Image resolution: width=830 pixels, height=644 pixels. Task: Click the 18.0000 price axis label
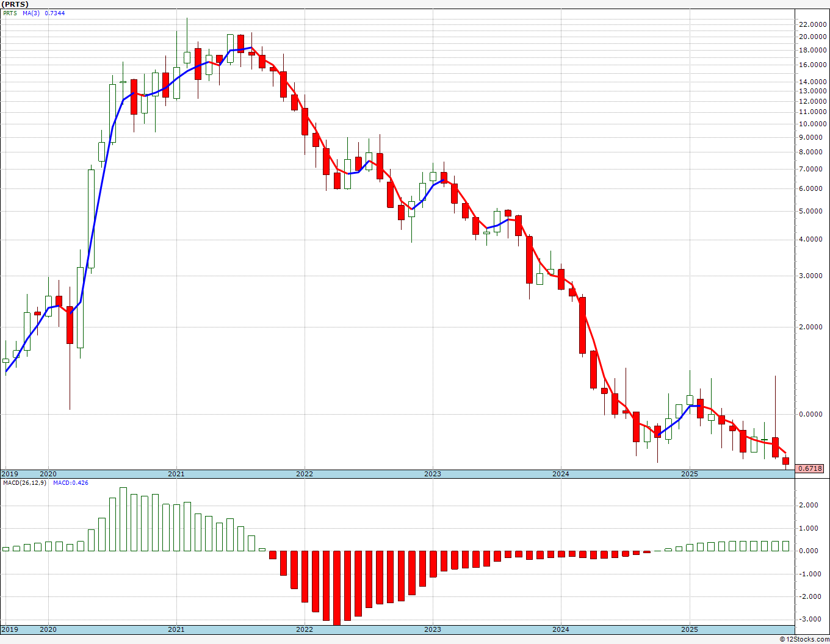812,50
